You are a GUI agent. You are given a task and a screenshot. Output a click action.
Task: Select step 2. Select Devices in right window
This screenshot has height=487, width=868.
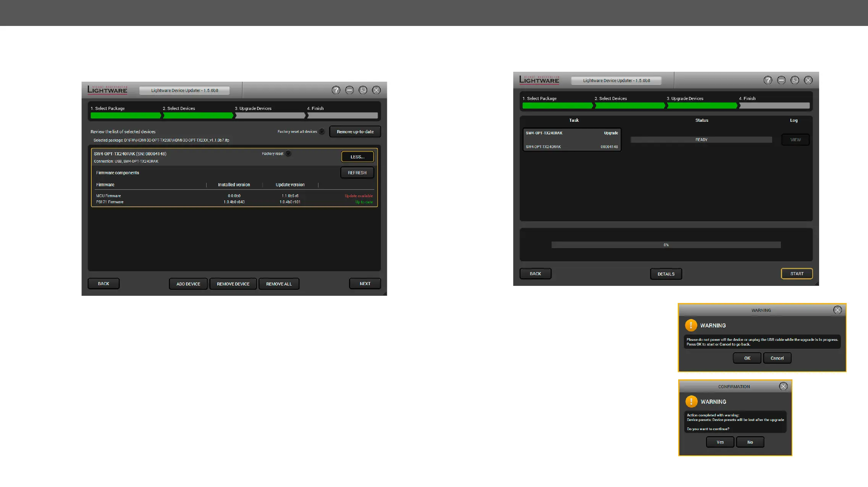tap(630, 102)
